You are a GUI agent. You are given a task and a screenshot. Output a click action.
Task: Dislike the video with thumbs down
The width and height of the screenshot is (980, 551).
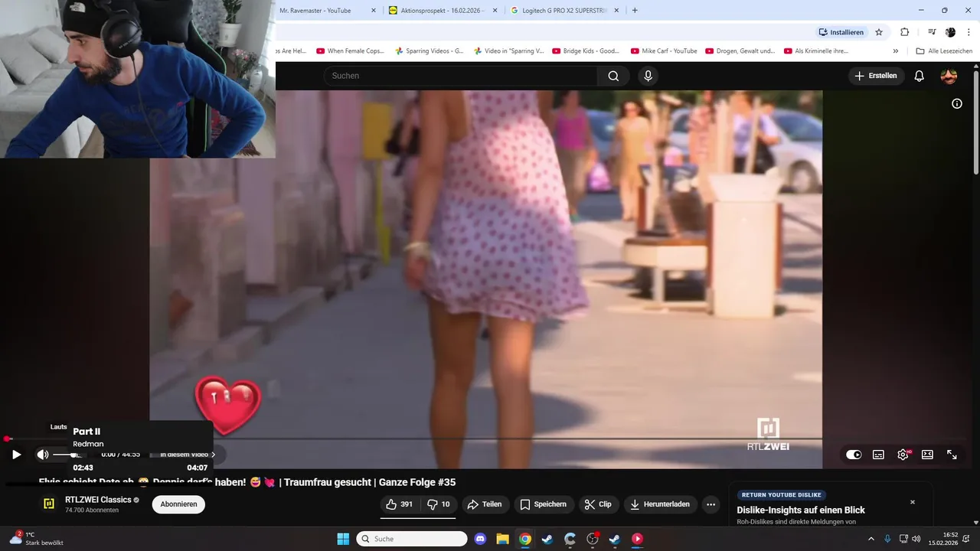click(439, 504)
